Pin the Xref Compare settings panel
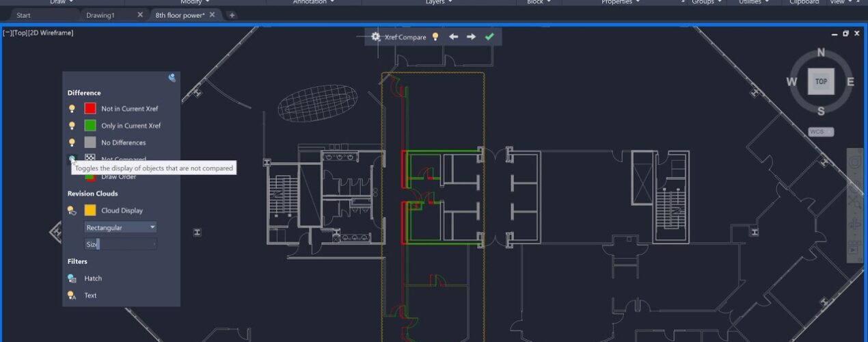The height and width of the screenshot is (342, 868). pyautogui.click(x=172, y=78)
